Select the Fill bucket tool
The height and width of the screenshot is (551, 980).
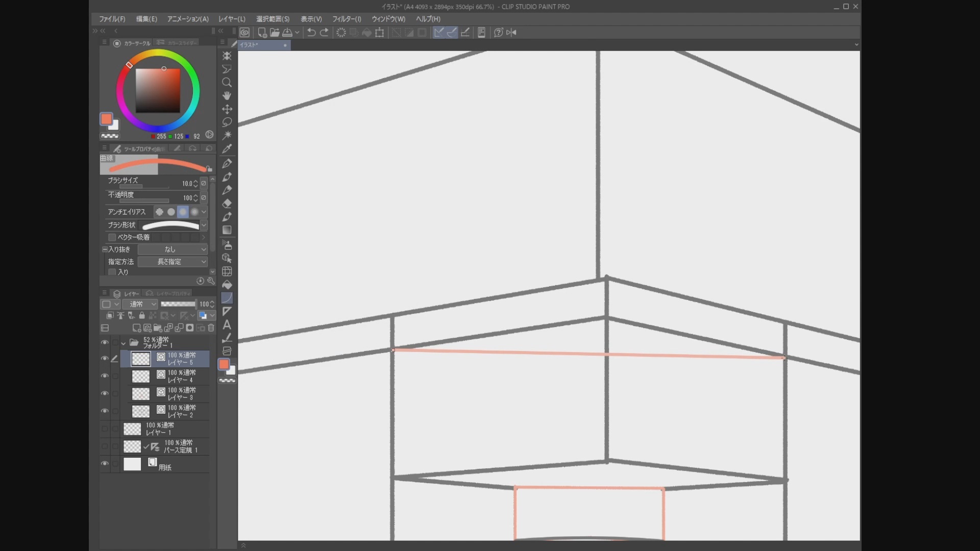click(x=227, y=285)
